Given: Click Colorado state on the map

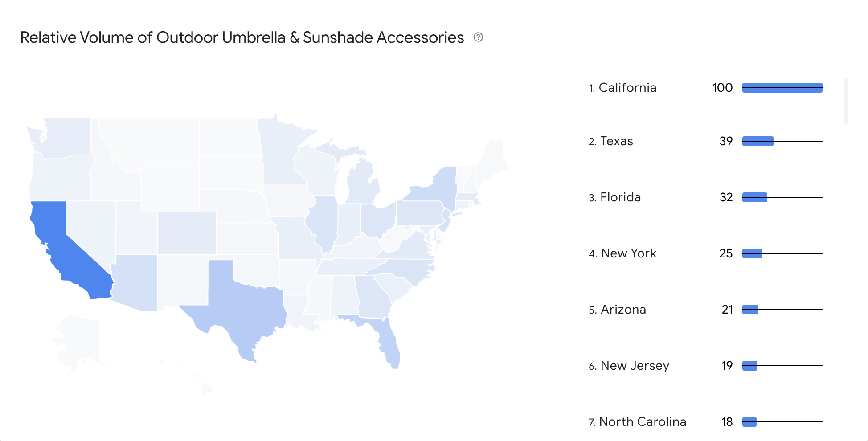Looking at the screenshot, I should [187, 233].
